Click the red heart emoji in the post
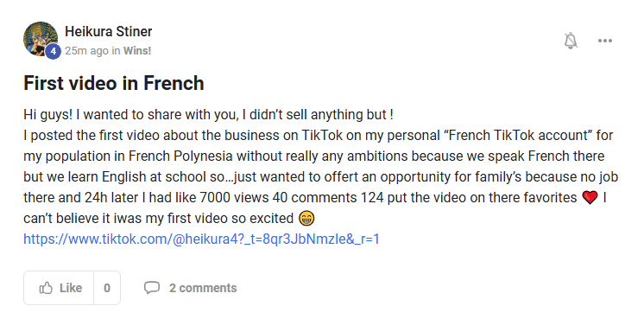644x319 pixels. 590,198
